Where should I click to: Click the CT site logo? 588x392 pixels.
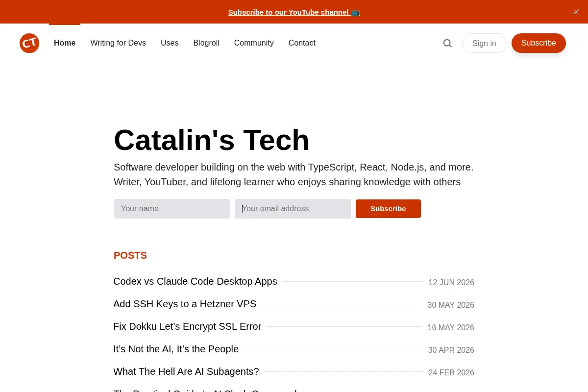29,43
